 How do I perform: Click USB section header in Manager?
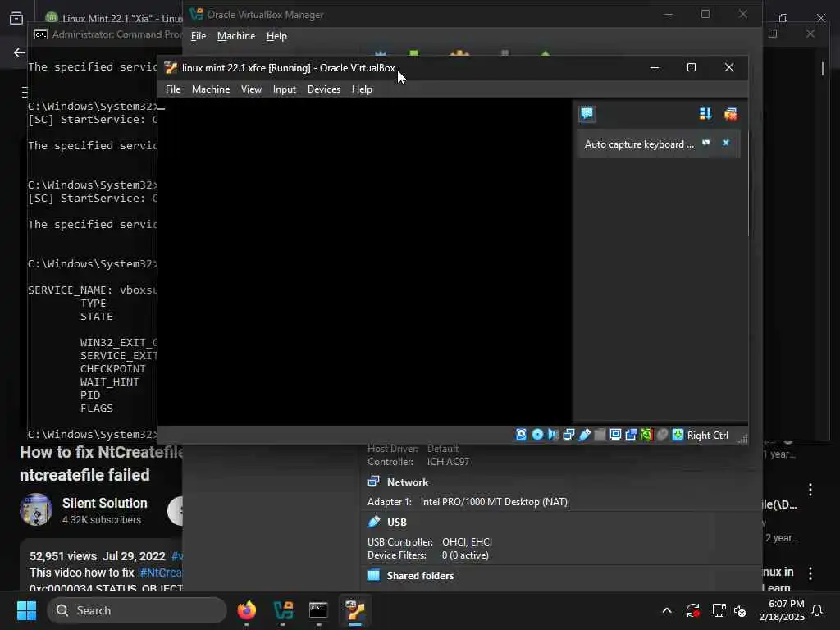click(x=396, y=523)
